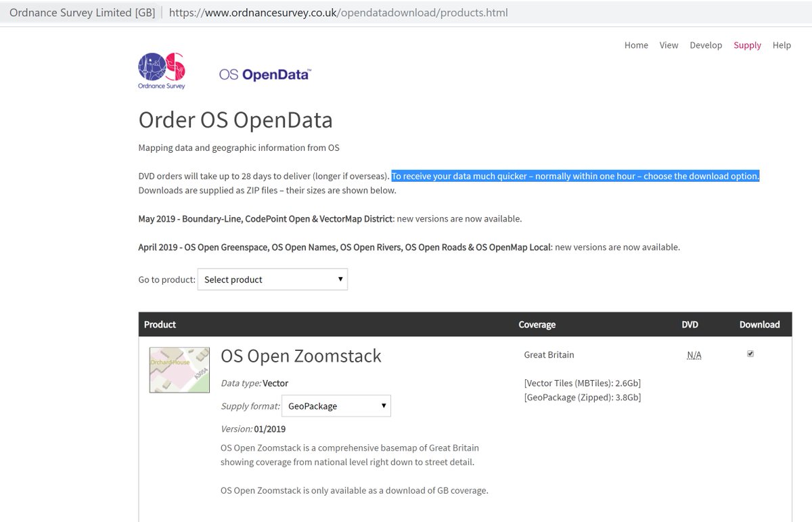Click the GeoPackage (Zipped): 3.8Gb text
The image size is (812, 522).
coord(583,397)
